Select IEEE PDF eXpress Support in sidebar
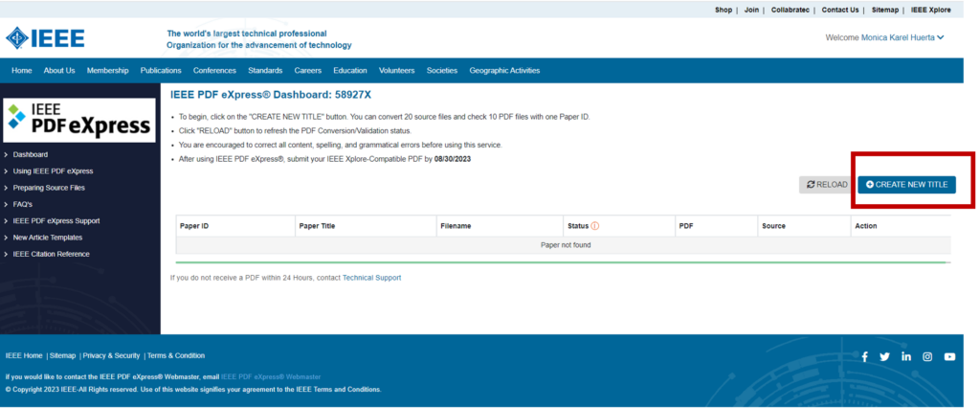The height and width of the screenshot is (408, 980). tap(56, 221)
